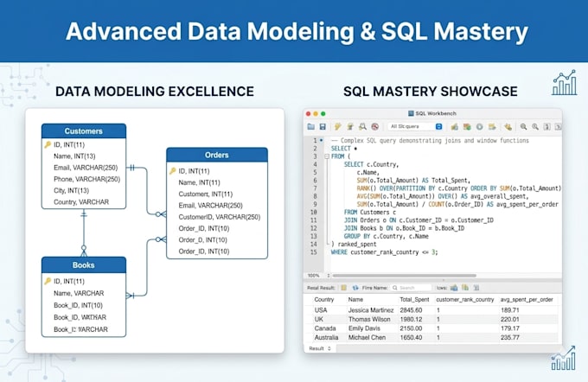
Task: Click the save floppy disk icon
Action: [x=323, y=127]
